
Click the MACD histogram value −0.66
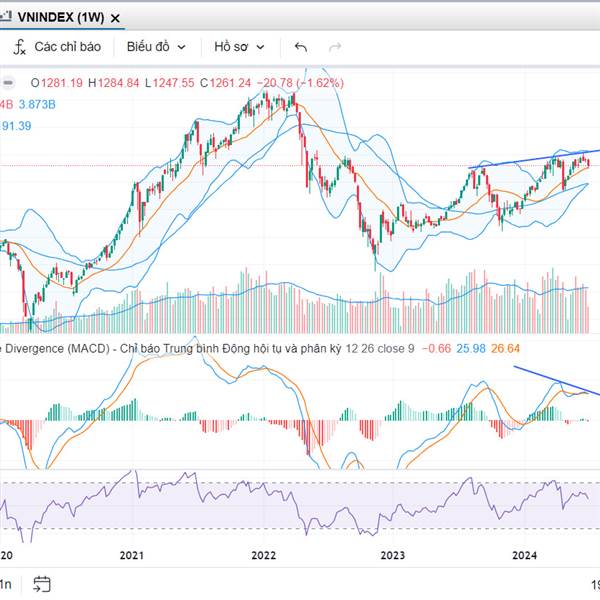(x=436, y=349)
